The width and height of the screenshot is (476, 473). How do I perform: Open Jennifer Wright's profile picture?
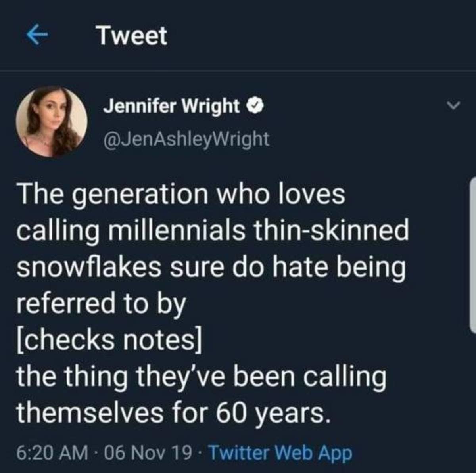tap(52, 122)
